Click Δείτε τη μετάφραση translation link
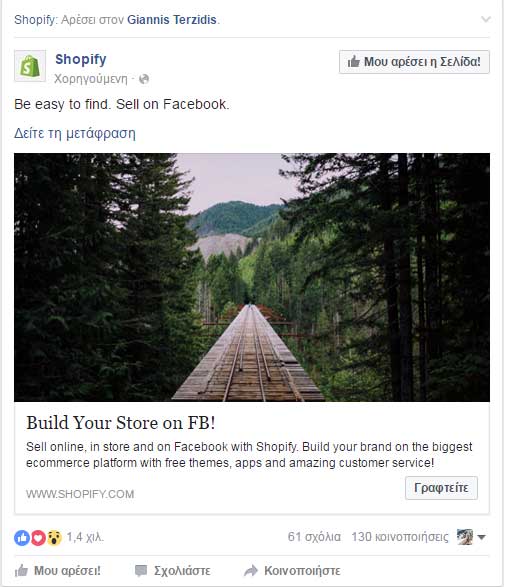 pyautogui.click(x=75, y=133)
